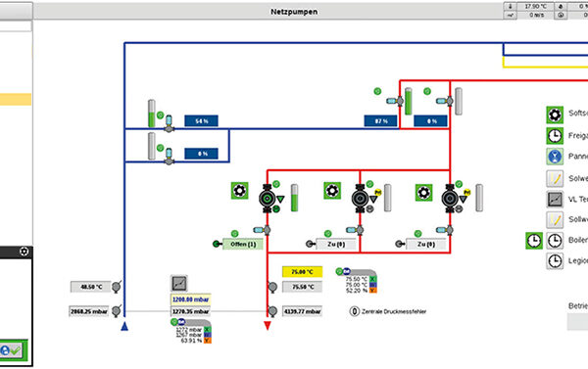Toggle the switch left of the middle Zu (0)
The image size is (588, 369).
pyautogui.click(x=311, y=244)
